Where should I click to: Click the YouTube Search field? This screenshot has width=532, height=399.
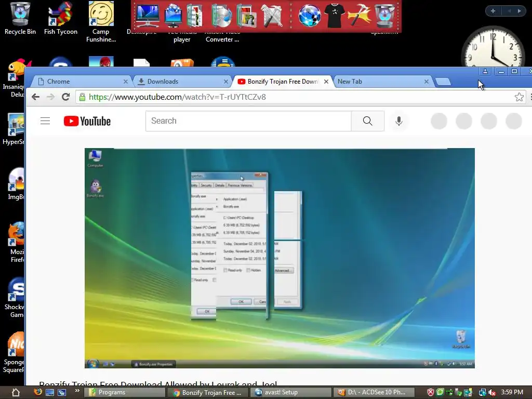[x=248, y=121]
